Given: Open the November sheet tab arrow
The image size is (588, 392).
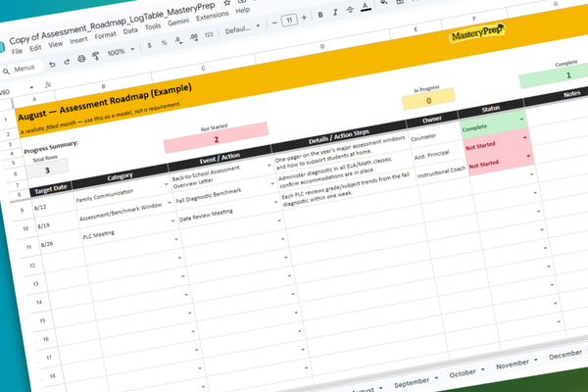Looking at the screenshot, I should pos(536,360).
